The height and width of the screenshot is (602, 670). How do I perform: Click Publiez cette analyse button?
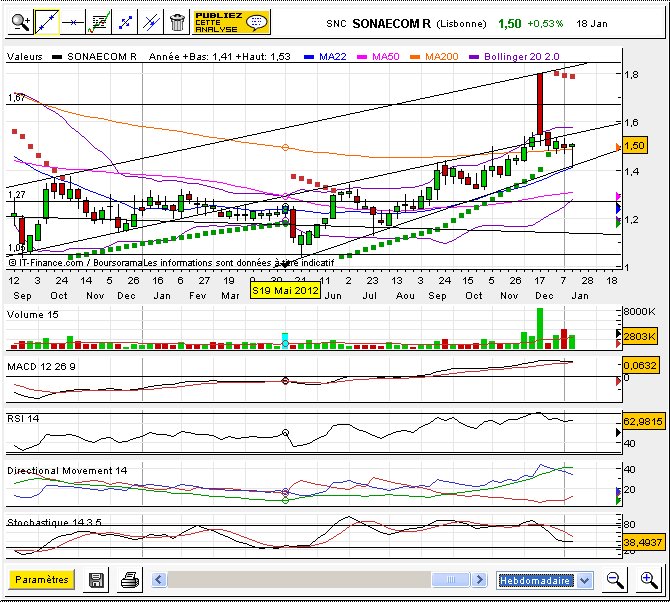pos(231,22)
